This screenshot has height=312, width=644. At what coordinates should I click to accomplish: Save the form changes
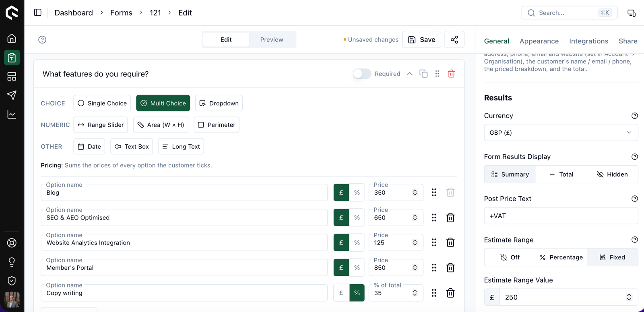click(x=422, y=39)
